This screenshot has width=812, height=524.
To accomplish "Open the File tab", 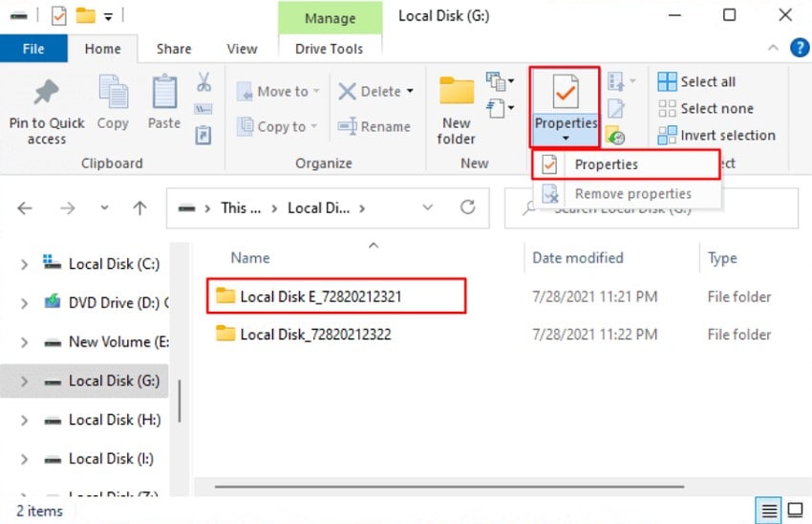I will pos(33,49).
